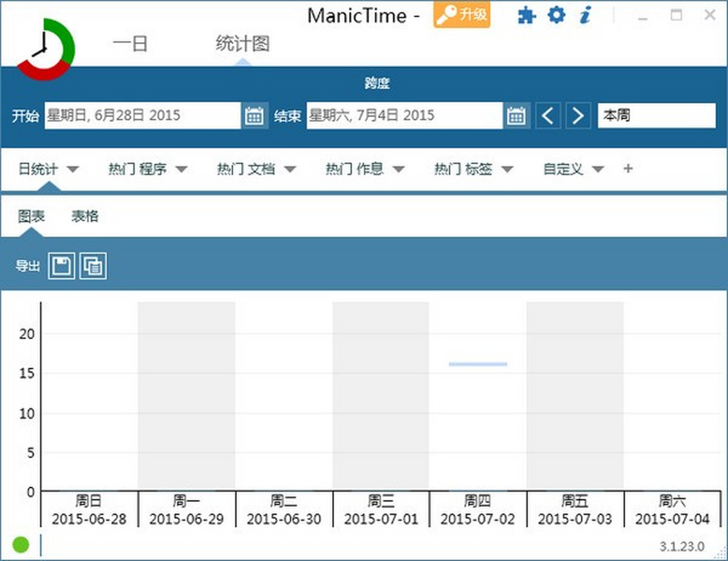Image resolution: width=728 pixels, height=561 pixels.
Task: Open the 自定义 dropdown
Action: coord(598,169)
